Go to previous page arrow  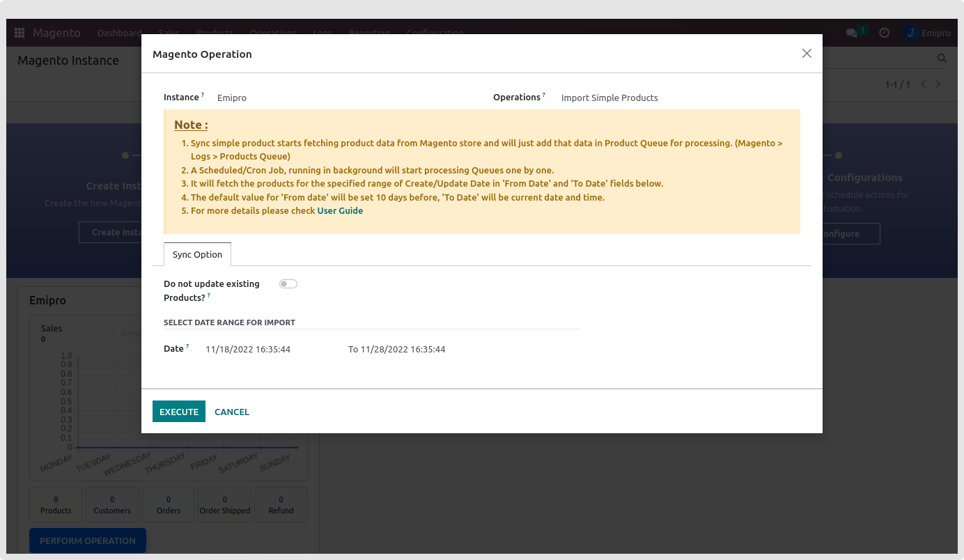click(924, 84)
